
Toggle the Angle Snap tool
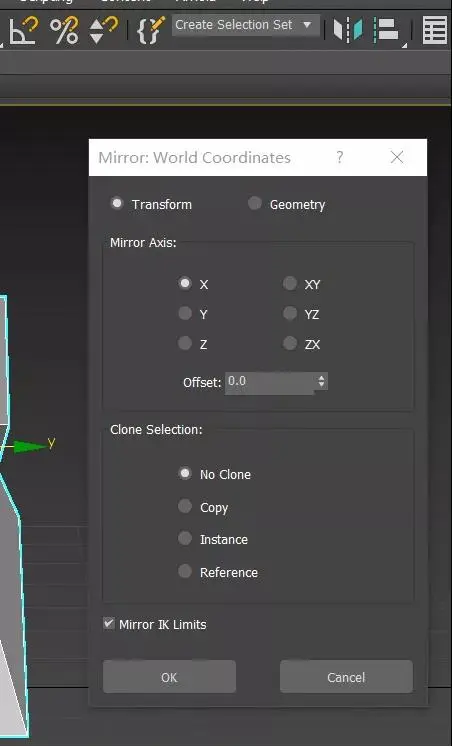tap(23, 31)
